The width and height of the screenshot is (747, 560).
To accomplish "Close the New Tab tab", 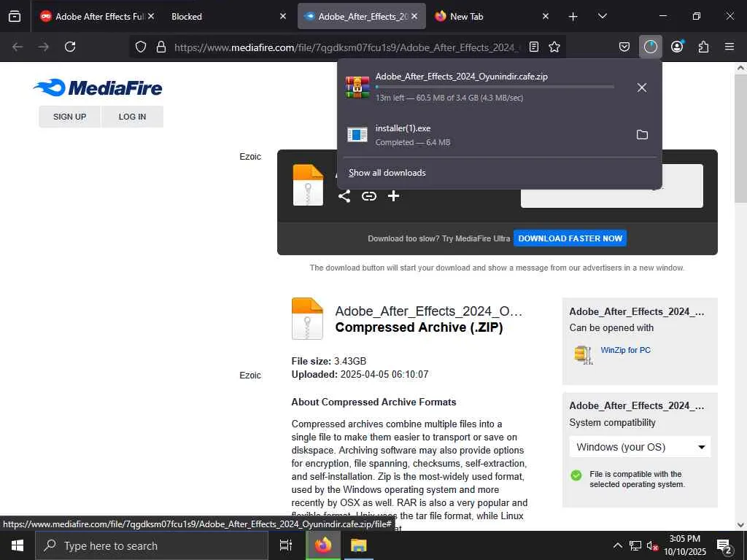I will click(546, 16).
